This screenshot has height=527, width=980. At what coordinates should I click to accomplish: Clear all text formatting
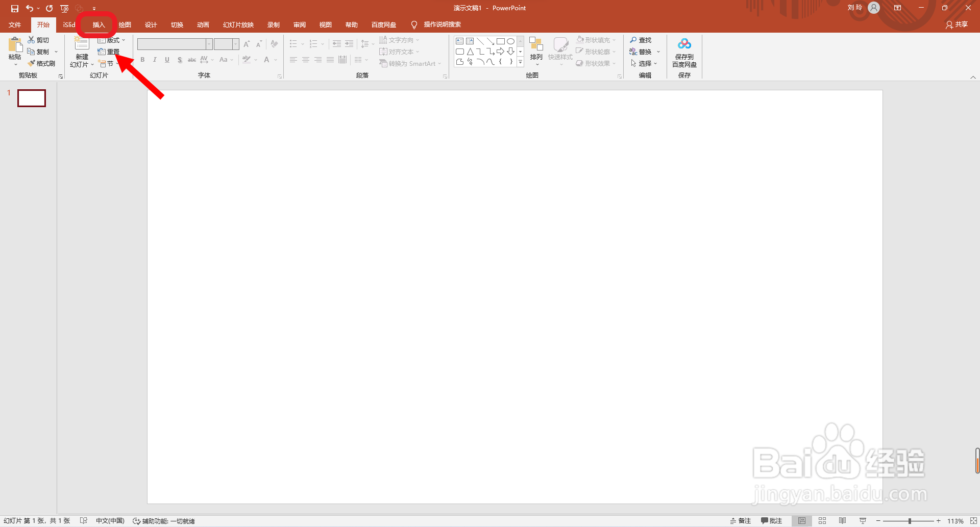275,44
